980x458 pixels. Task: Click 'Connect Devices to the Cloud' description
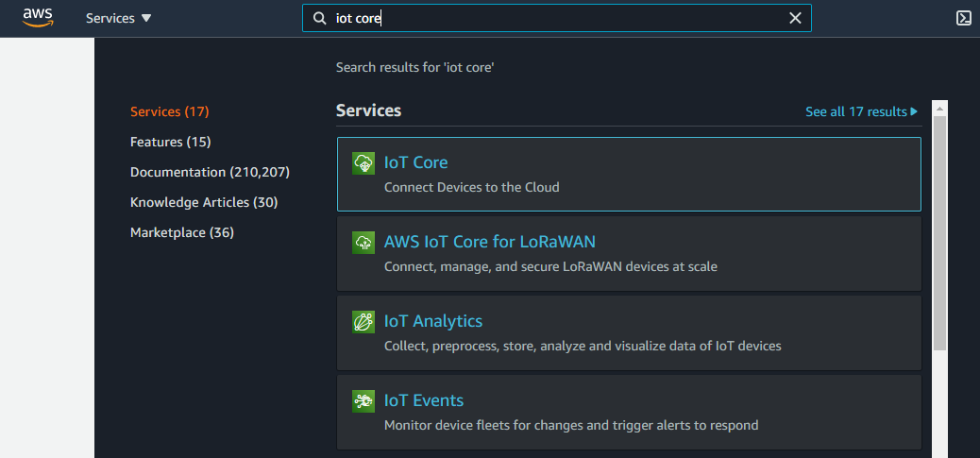[471, 187]
